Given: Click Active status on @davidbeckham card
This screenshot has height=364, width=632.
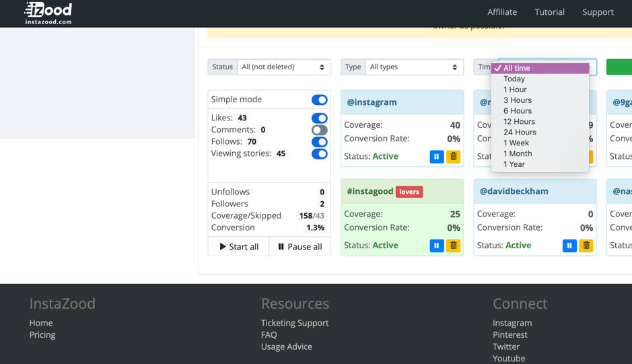Looking at the screenshot, I should [x=518, y=246].
